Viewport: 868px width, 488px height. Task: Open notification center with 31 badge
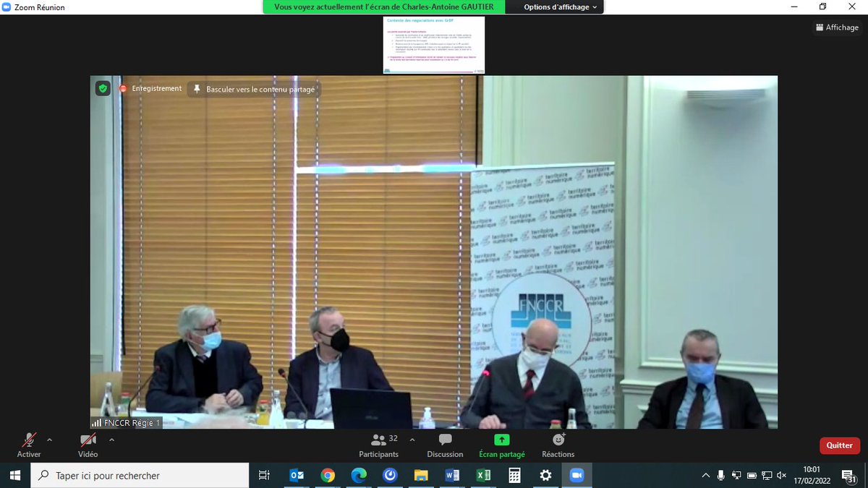pos(850,476)
